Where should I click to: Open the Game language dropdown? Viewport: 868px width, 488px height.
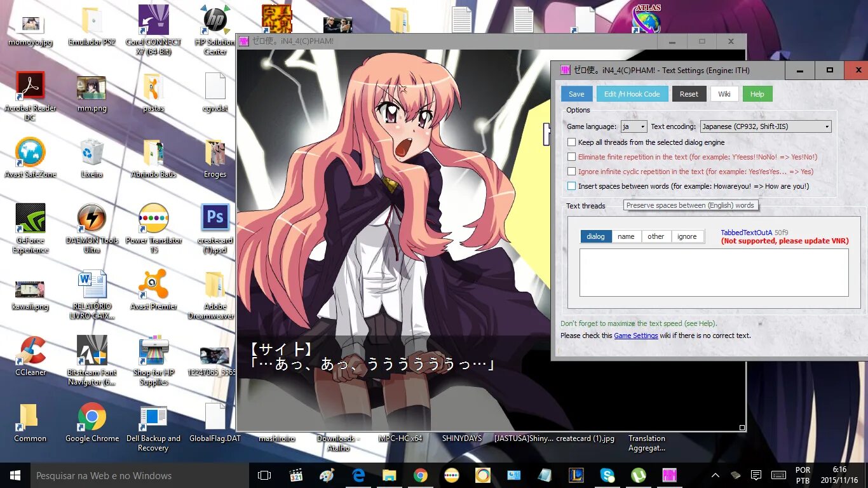pos(634,126)
